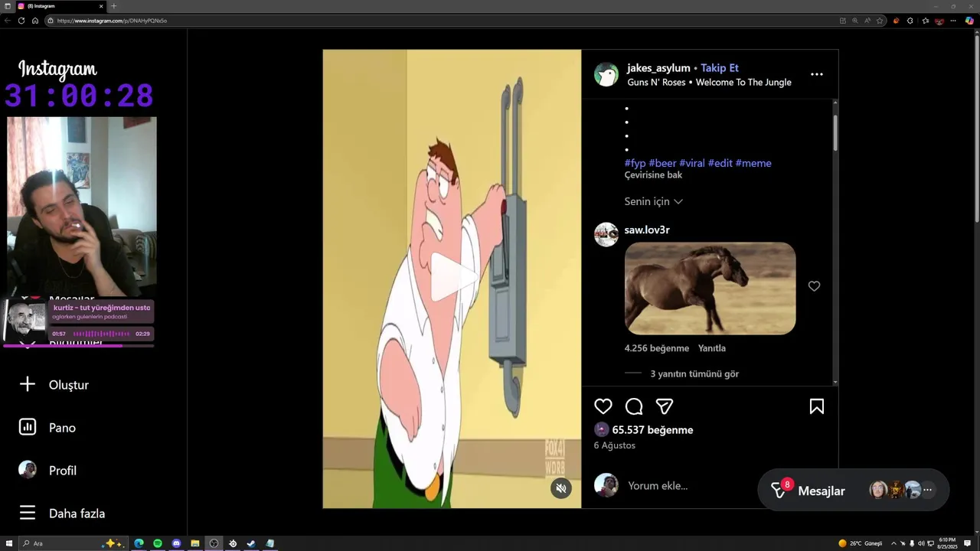Click the taskbar search box Ara
Viewport: 980px width, 551px height.
73,543
